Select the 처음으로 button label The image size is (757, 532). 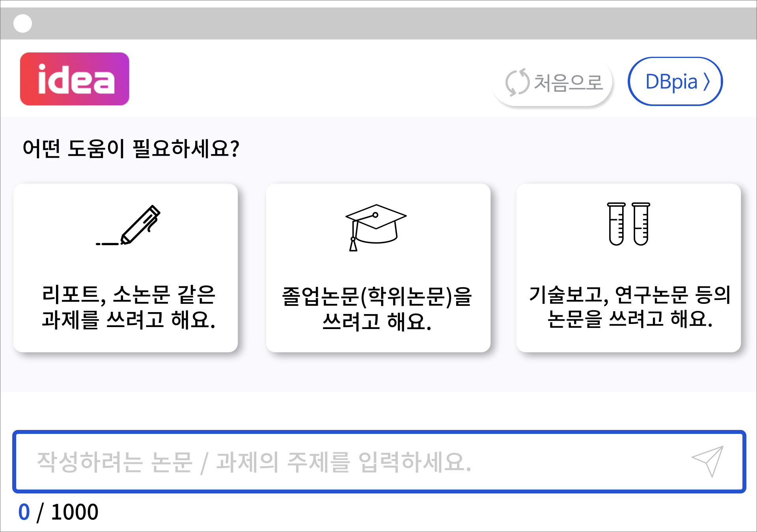(568, 83)
